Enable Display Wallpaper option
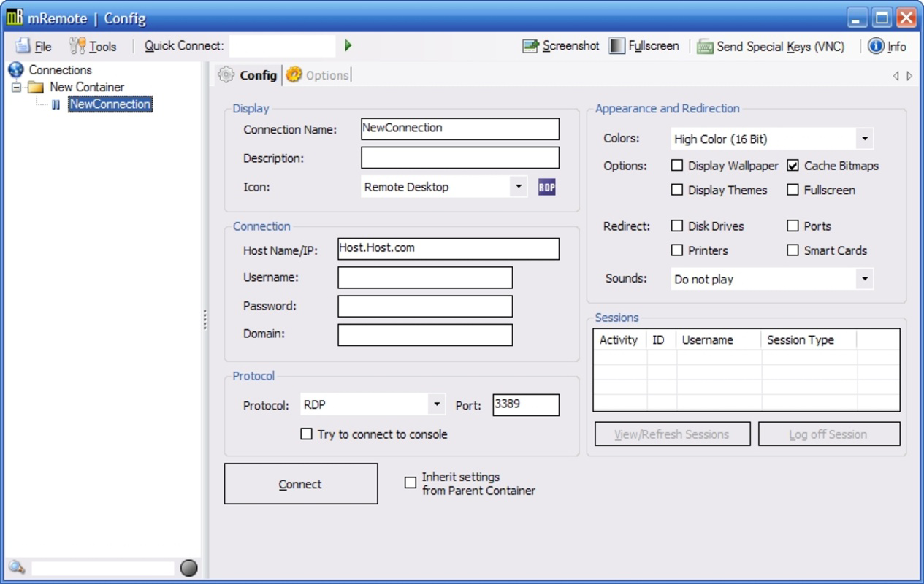The width and height of the screenshot is (924, 584). (677, 166)
